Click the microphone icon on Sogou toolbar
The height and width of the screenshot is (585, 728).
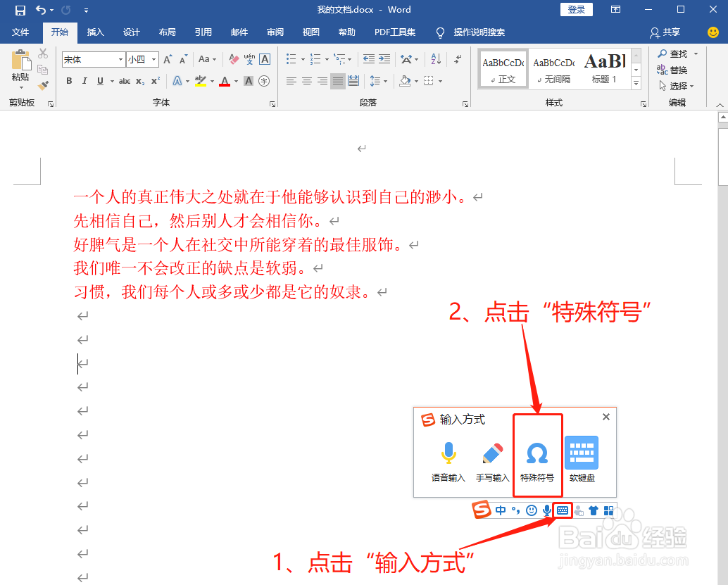click(x=548, y=510)
